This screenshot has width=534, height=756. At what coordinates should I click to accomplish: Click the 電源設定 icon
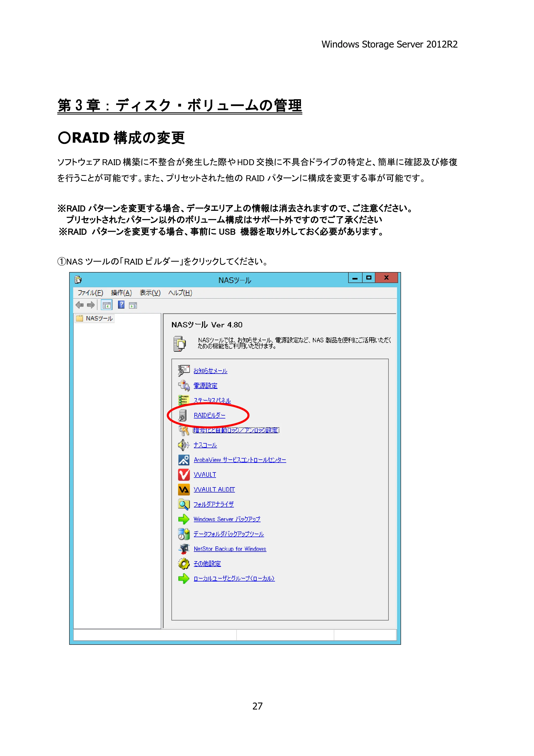pos(184,385)
